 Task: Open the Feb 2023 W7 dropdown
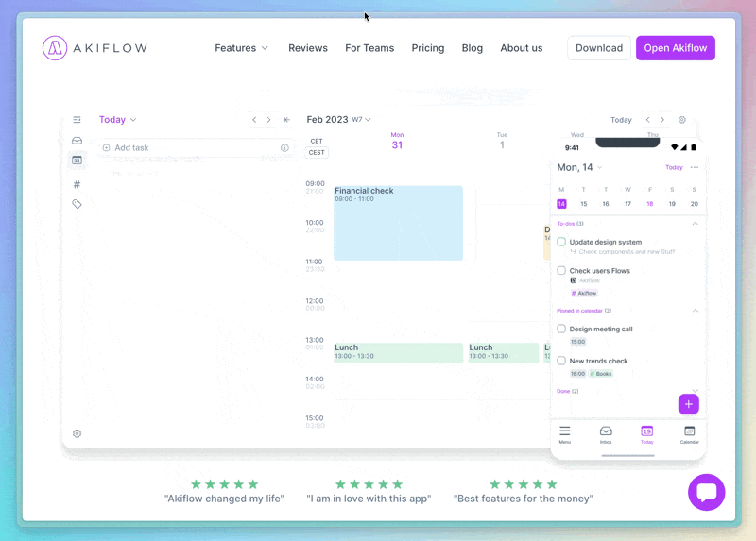[338, 120]
